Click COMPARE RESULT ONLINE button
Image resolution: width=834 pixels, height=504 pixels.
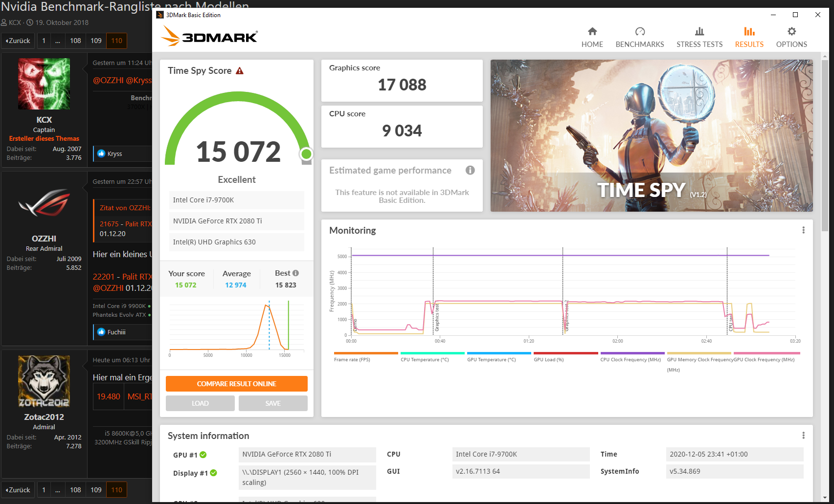click(x=237, y=384)
